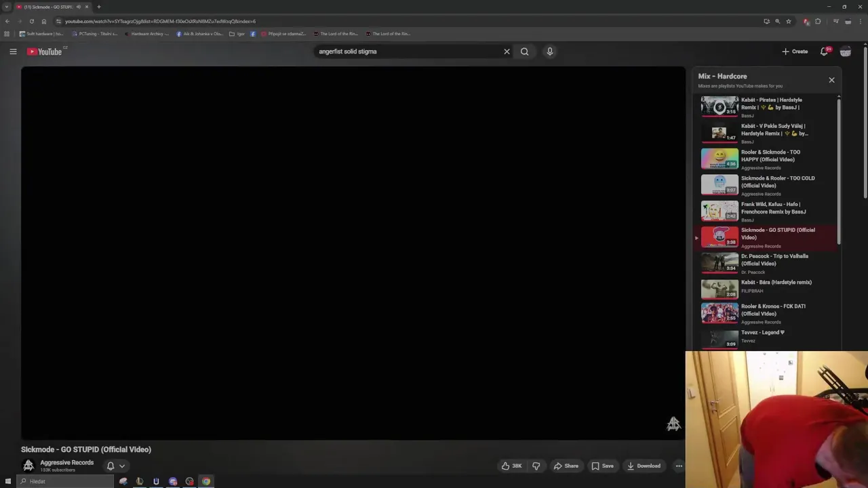868x488 pixels.
Task: Open the Igor bookmarks folder
Action: 237,33
